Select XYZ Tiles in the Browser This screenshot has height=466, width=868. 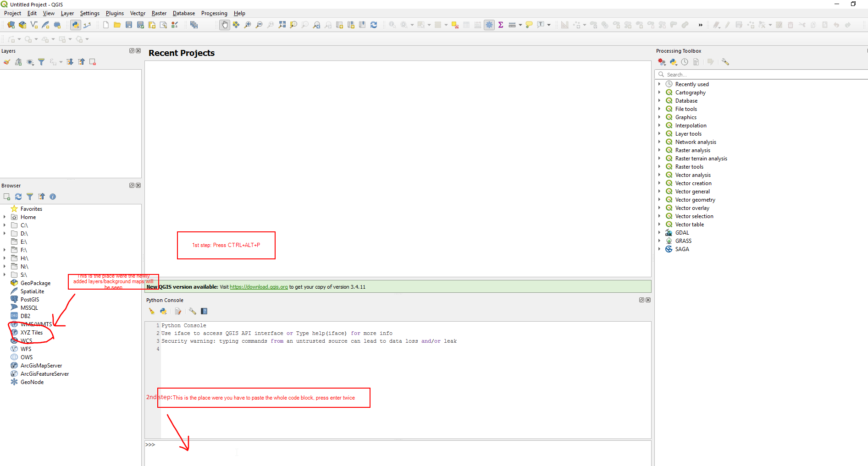coord(32,333)
